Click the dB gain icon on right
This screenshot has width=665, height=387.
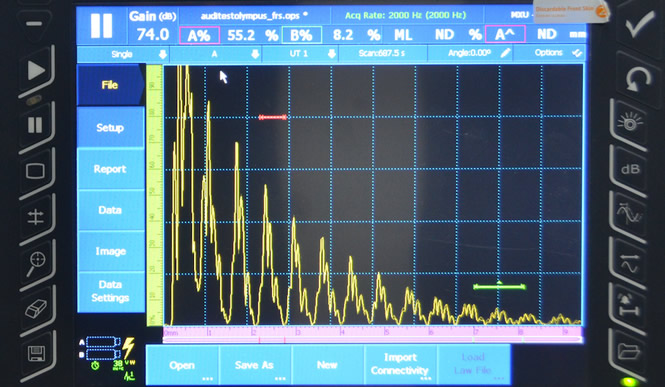click(630, 169)
